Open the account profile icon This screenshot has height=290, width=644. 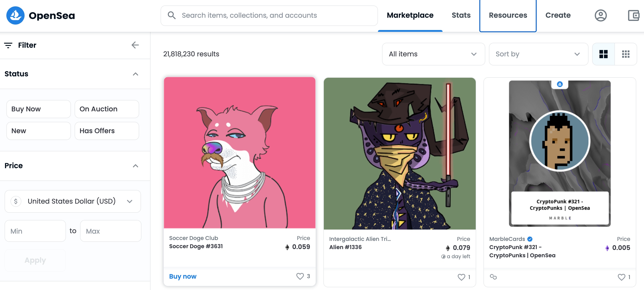click(600, 15)
